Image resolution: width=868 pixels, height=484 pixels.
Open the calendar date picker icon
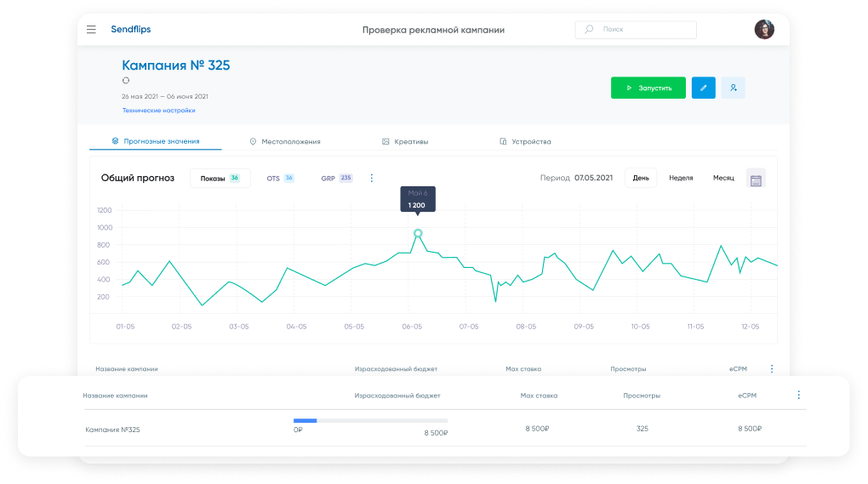coord(756,179)
